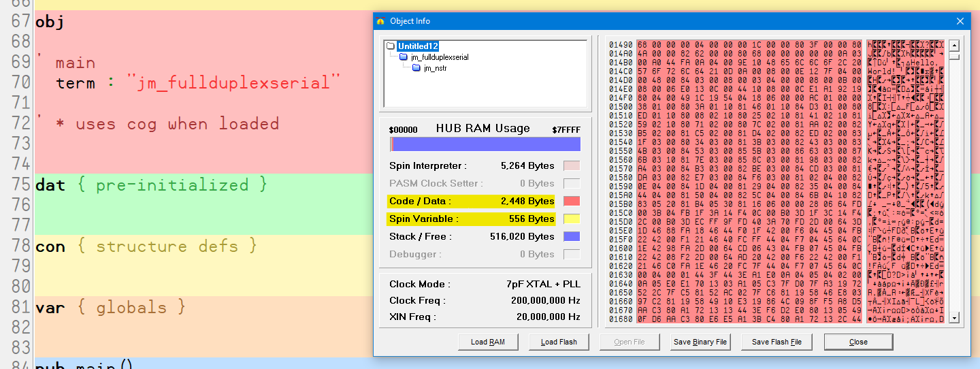Image resolution: width=980 pixels, height=369 pixels.
Task: Click the jm_nstr folder icon
Action: point(416,68)
